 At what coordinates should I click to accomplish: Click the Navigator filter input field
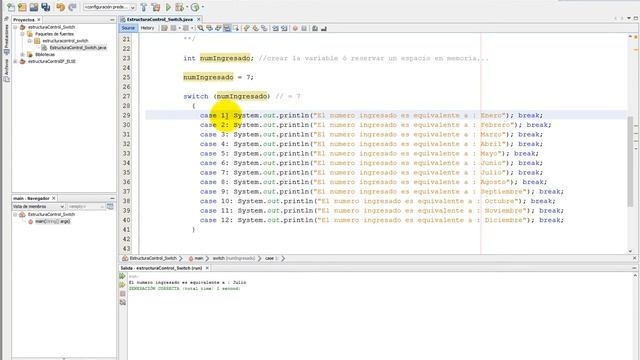[x=86, y=207]
